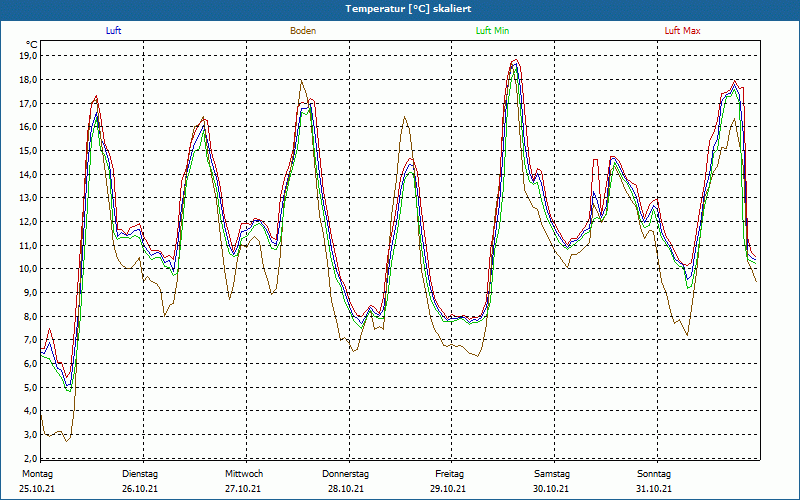Click the '15,0' y-axis value
The image size is (800, 500).
coord(28,151)
